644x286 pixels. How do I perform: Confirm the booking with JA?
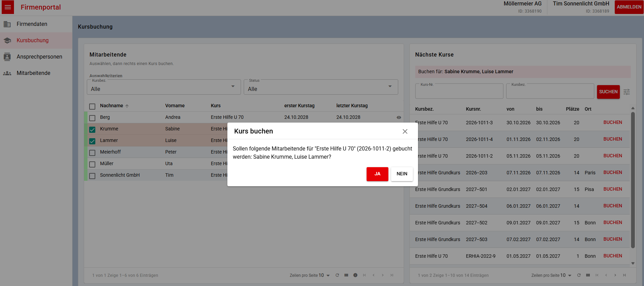pyautogui.click(x=377, y=174)
